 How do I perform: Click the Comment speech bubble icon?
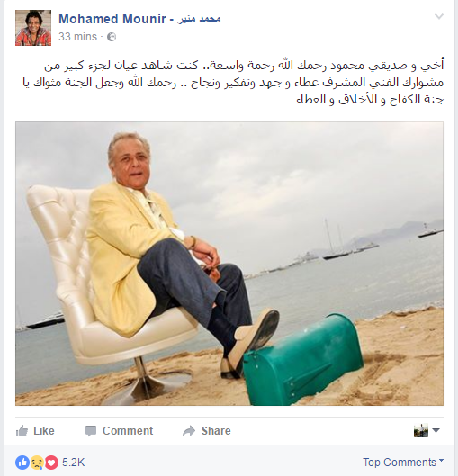pyautogui.click(x=91, y=431)
